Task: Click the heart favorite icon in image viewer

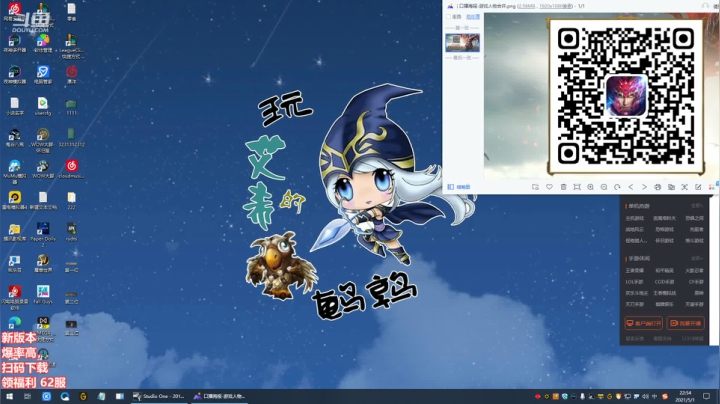Action: tap(549, 187)
